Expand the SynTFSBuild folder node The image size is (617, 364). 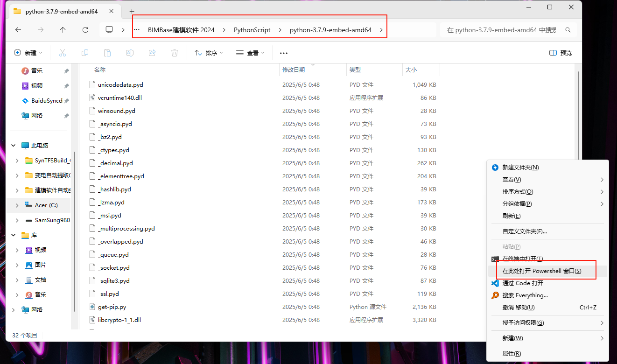17,161
